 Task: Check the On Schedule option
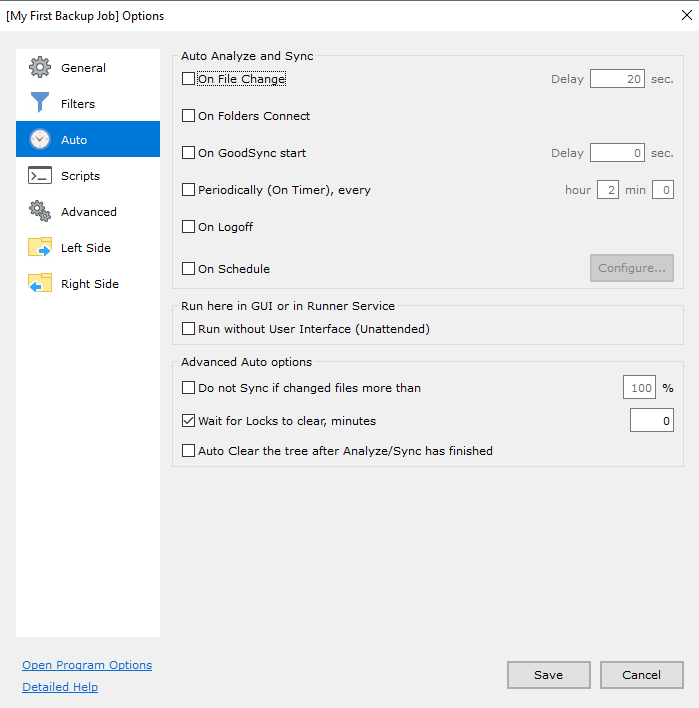(x=188, y=269)
